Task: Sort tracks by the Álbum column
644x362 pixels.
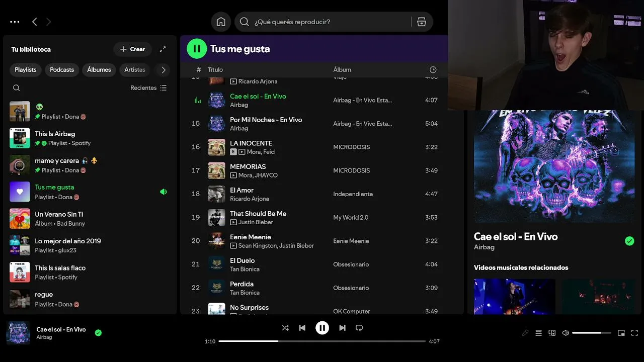Action: pyautogui.click(x=342, y=70)
